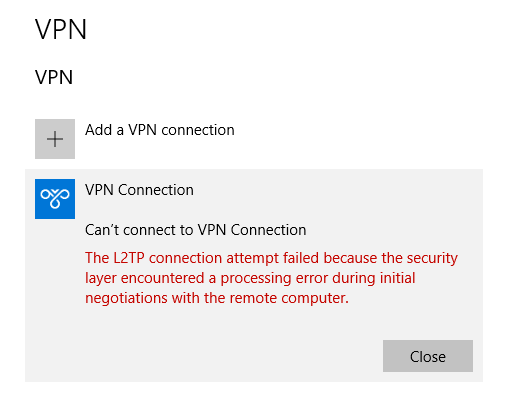Image resolution: width=510 pixels, height=407 pixels.
Task: Select the blue VPN Connection icon
Action: click(55, 199)
